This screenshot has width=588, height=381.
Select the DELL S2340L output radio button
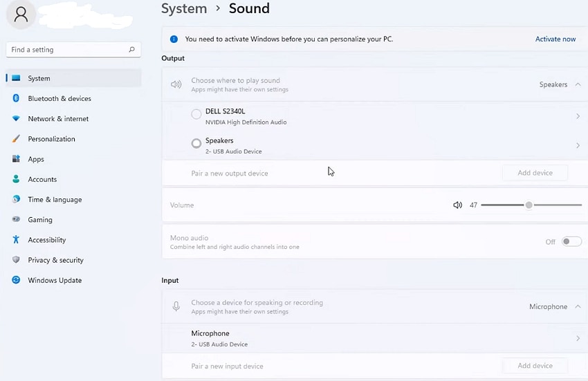coord(196,114)
